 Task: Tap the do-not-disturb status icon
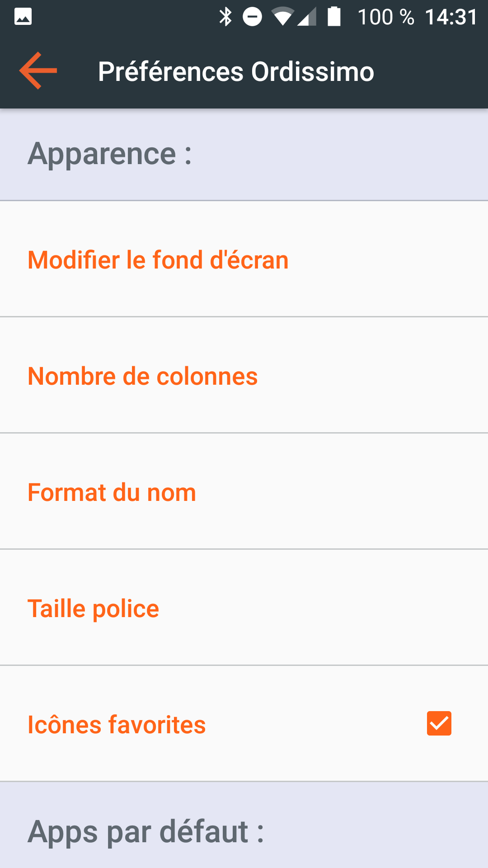[252, 17]
